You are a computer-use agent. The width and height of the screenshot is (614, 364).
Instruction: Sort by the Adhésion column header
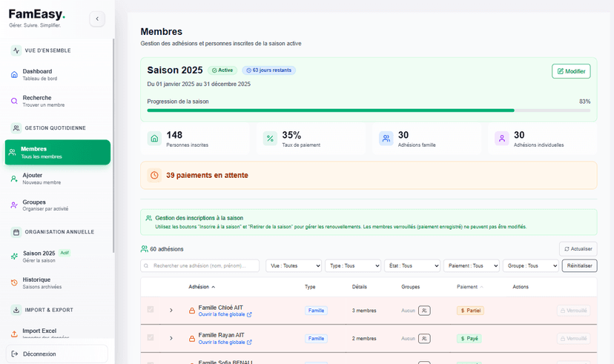(x=202, y=287)
